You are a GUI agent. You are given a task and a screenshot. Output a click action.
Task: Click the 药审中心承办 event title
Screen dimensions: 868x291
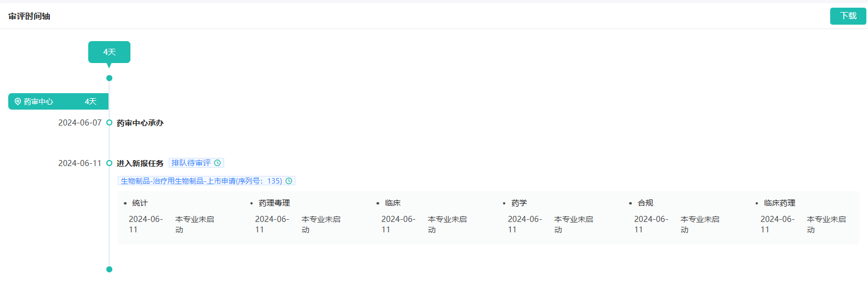tap(140, 123)
